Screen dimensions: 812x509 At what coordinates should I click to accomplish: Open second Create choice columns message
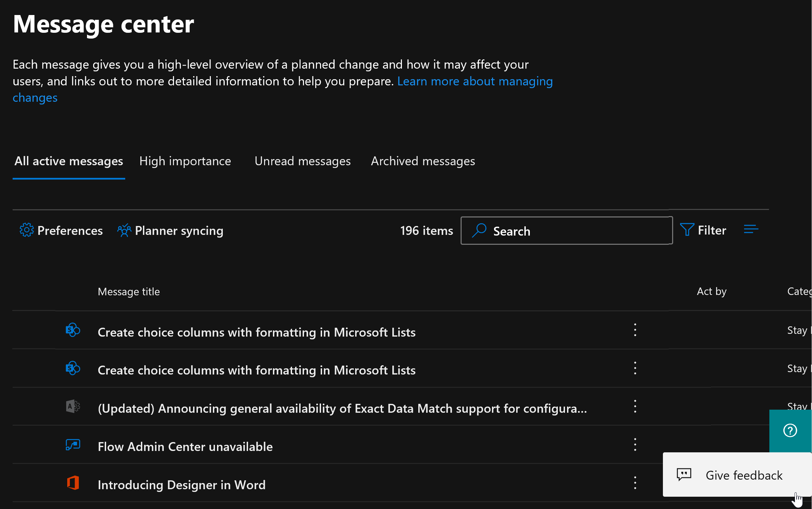(257, 370)
